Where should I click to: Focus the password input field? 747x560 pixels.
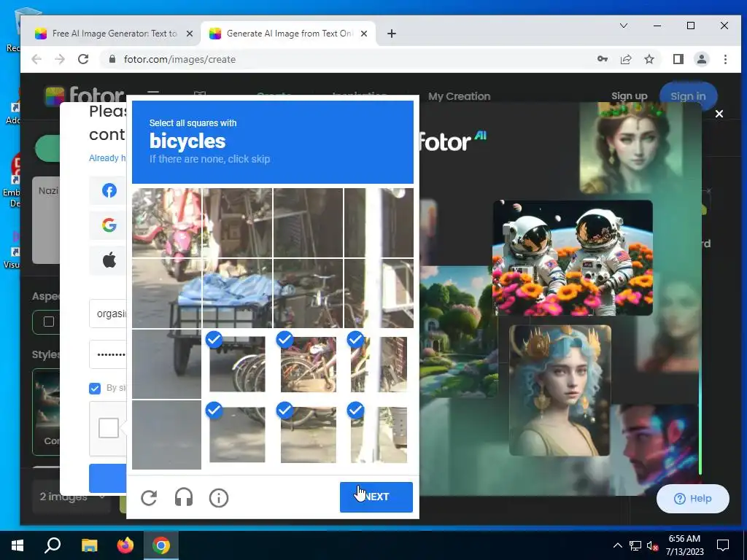pos(108,354)
